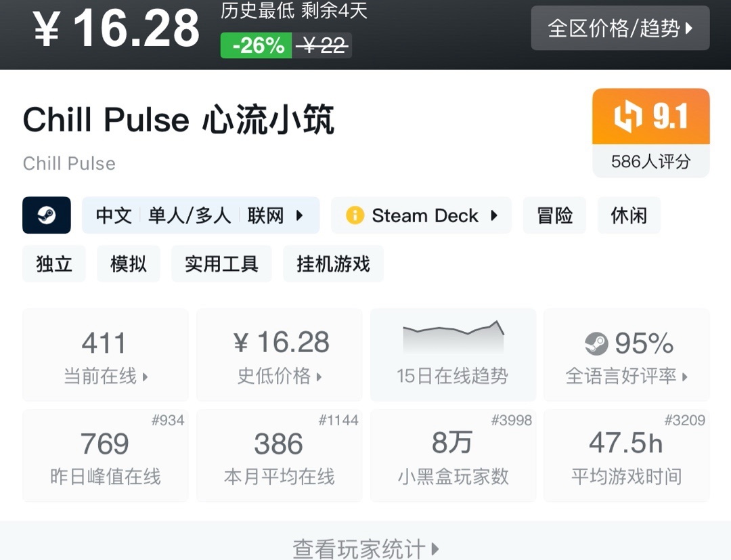The width and height of the screenshot is (731, 560).
Task: Open 全语言好评率 review rating details
Action: tap(626, 354)
